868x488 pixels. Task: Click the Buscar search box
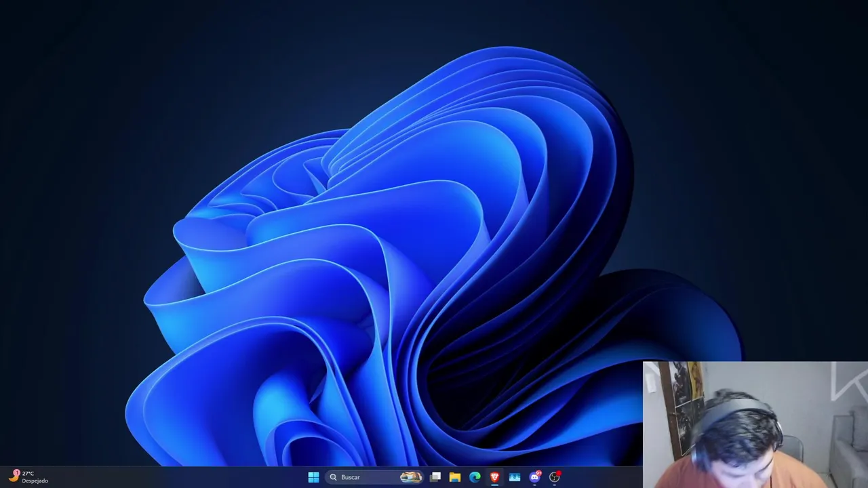374,477
